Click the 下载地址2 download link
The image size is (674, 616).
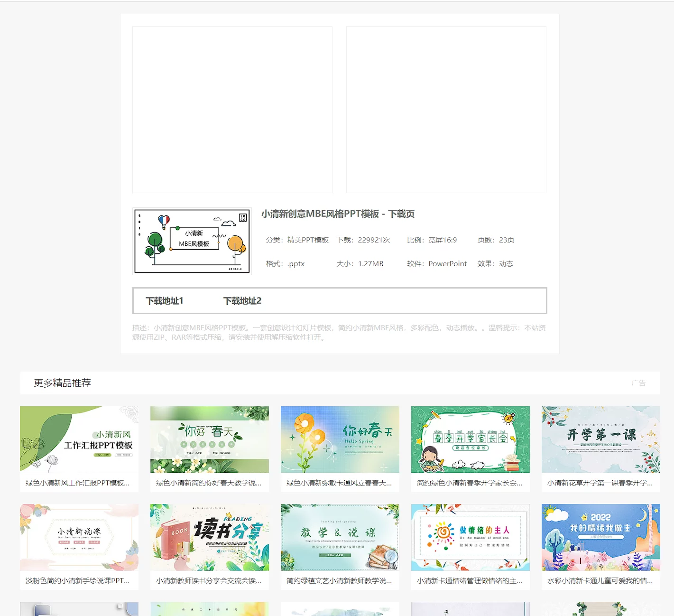pyautogui.click(x=242, y=301)
